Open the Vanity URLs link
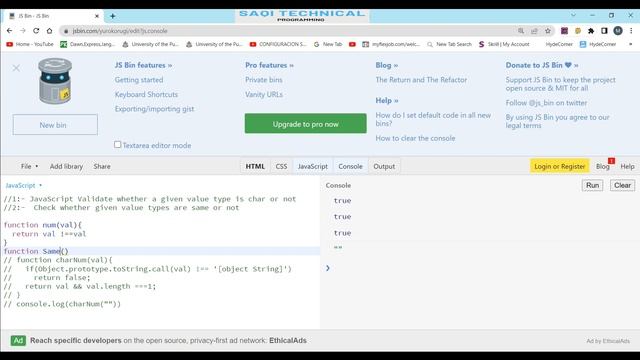Screen dimensions: 640x360 click(x=264, y=94)
